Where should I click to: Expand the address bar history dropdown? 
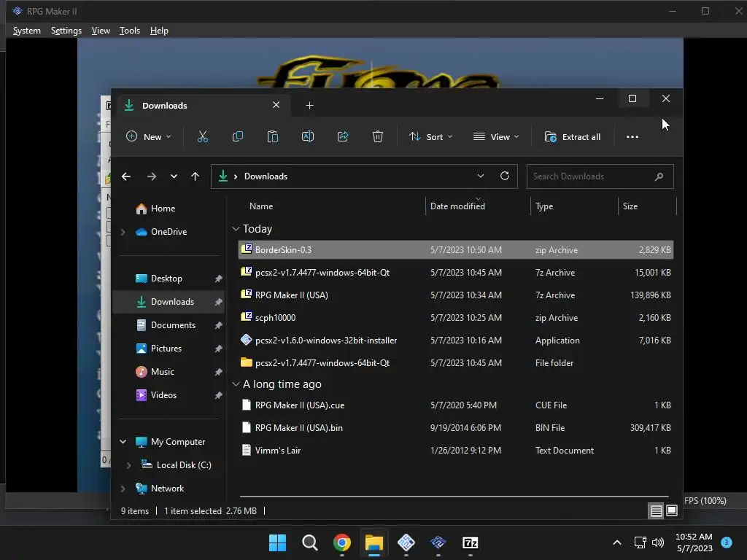481,176
